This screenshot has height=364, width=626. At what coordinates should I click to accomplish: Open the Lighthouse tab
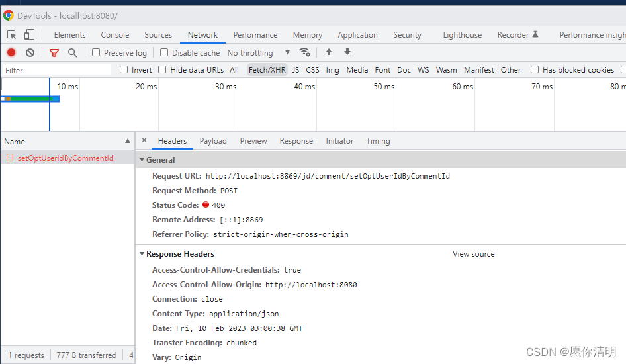pyautogui.click(x=463, y=35)
